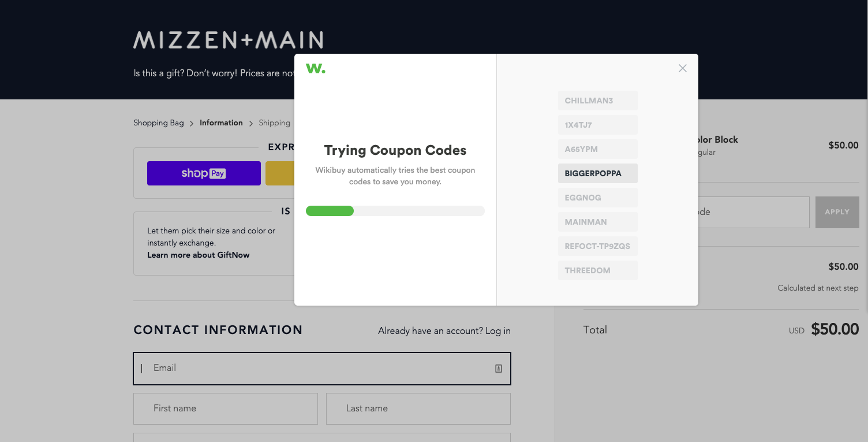Screen dimensions: 868x442
Task: Select coupon code 1X4TJ7
Action: [598, 125]
